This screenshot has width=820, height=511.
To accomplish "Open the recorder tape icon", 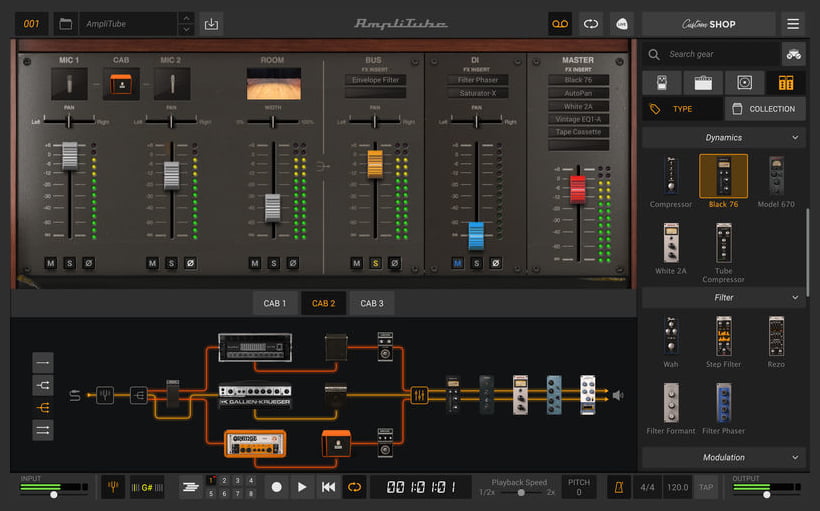I will (x=560, y=24).
